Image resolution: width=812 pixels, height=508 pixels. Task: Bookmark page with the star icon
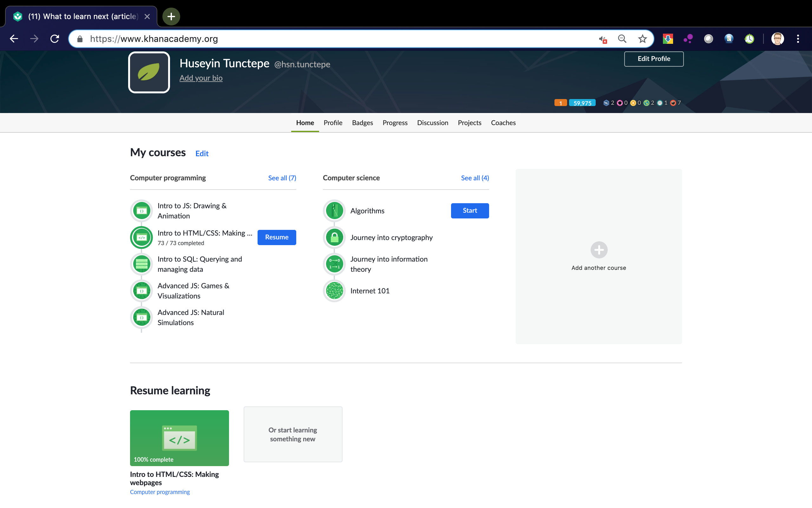(x=642, y=39)
